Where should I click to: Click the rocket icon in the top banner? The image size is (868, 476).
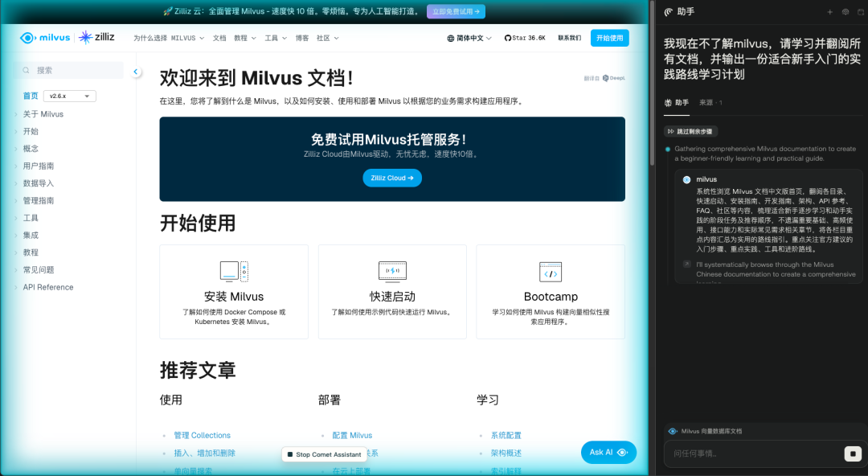tap(168, 11)
